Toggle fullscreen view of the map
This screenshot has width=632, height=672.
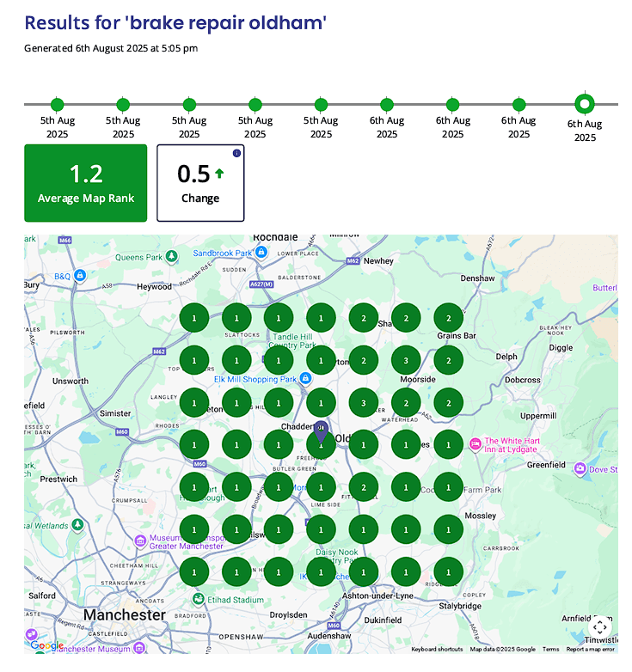coord(599,626)
